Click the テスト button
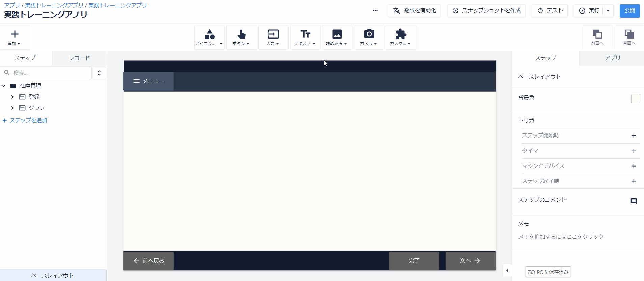This screenshot has width=644, height=281. (x=549, y=11)
